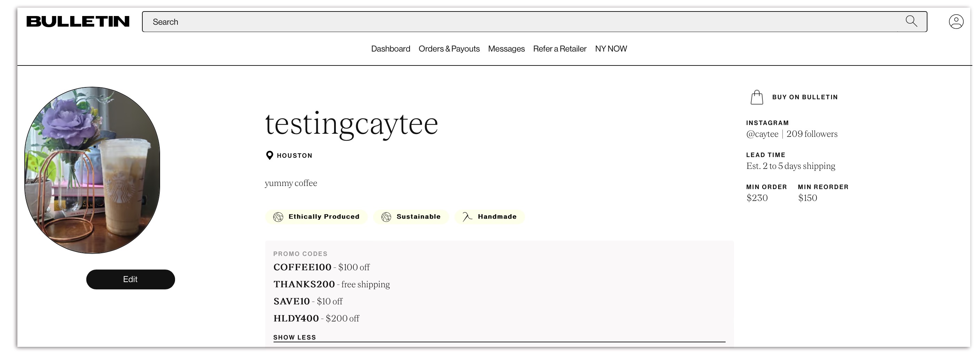This screenshot has height=358, width=980.
Task: Click the coffee profile photo
Action: pos(93,170)
